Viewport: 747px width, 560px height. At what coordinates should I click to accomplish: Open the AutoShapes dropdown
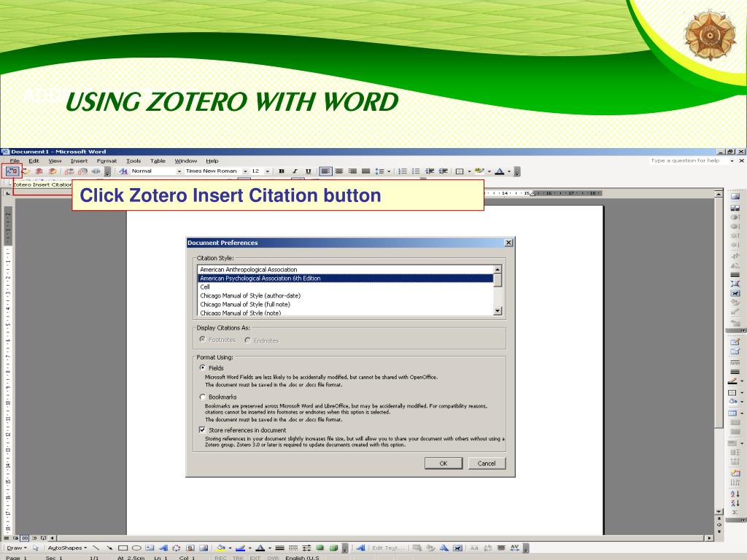tap(67, 548)
